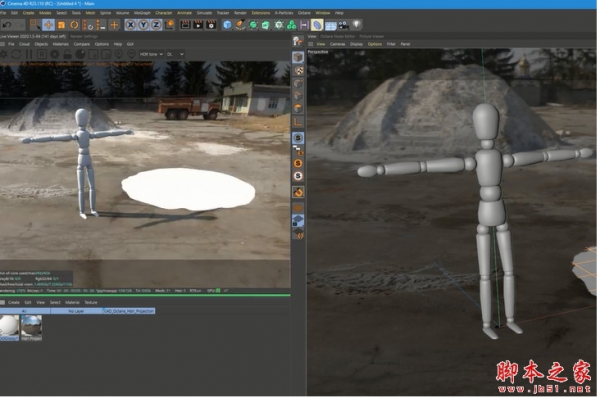Add a Cube primitive from toolbar
600x398 pixels.
227,25
